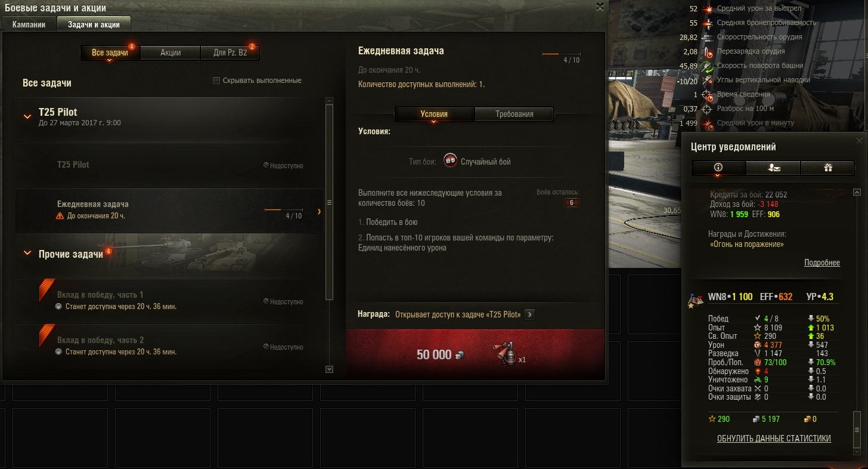Switch to the Требования tab
Screen dimensions: 868x469
tap(514, 114)
